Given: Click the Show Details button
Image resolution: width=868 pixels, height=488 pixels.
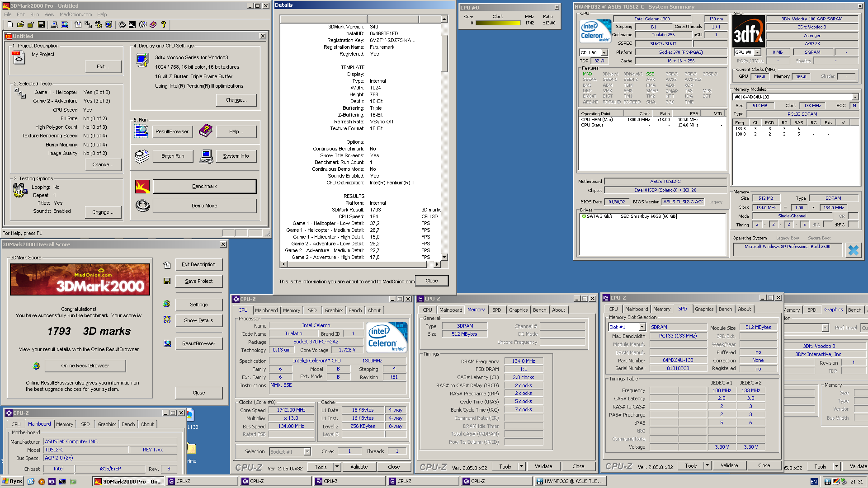Looking at the screenshot, I should point(198,320).
